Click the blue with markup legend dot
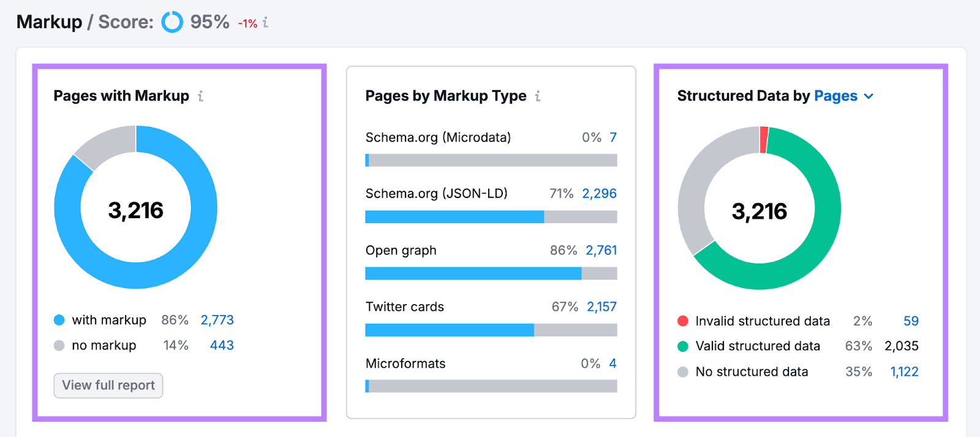This screenshot has height=437, width=980. click(x=59, y=320)
